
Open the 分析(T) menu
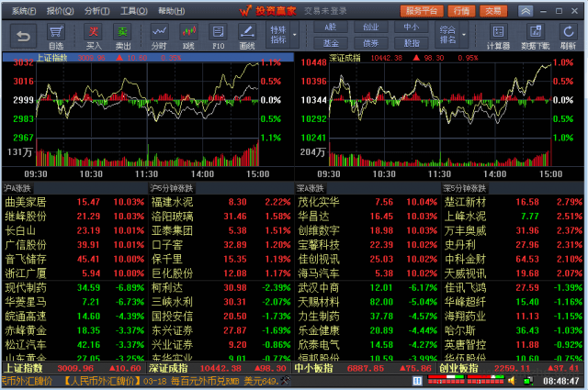click(96, 11)
